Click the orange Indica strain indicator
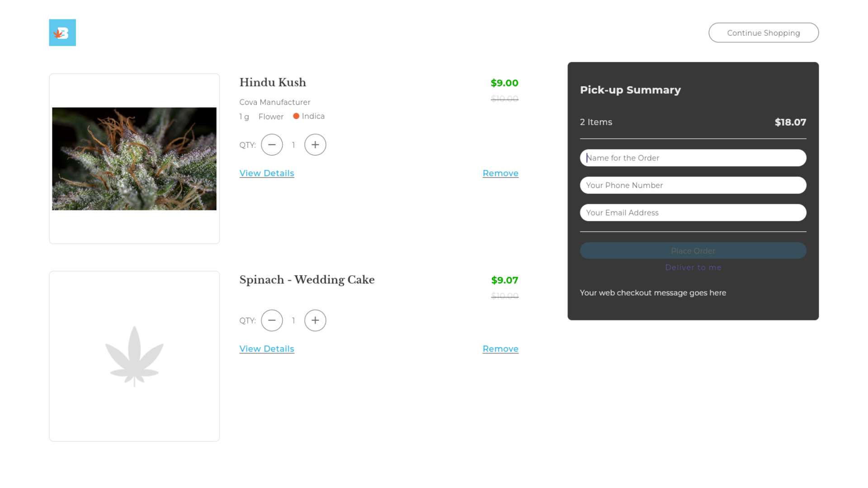The image size is (868, 488). click(297, 116)
